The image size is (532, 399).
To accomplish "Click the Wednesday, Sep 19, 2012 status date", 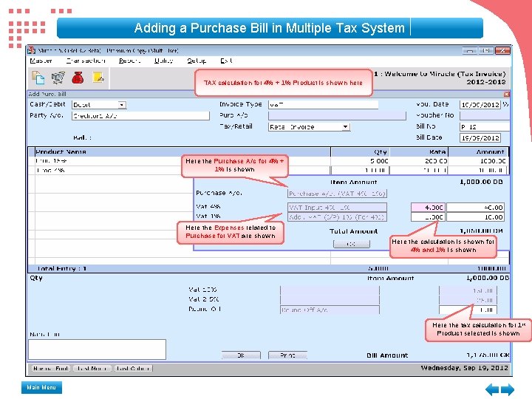I will click(x=464, y=368).
